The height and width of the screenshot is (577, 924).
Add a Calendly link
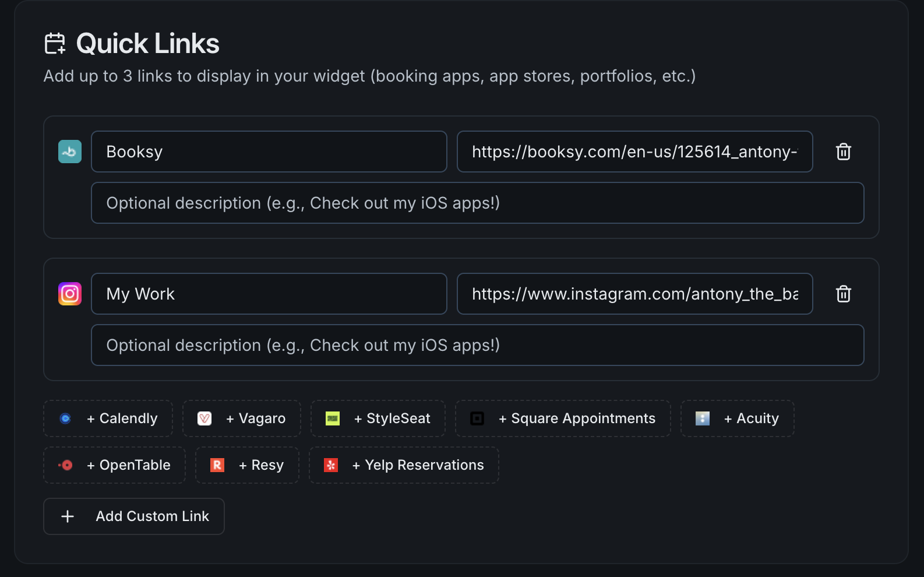(x=108, y=418)
